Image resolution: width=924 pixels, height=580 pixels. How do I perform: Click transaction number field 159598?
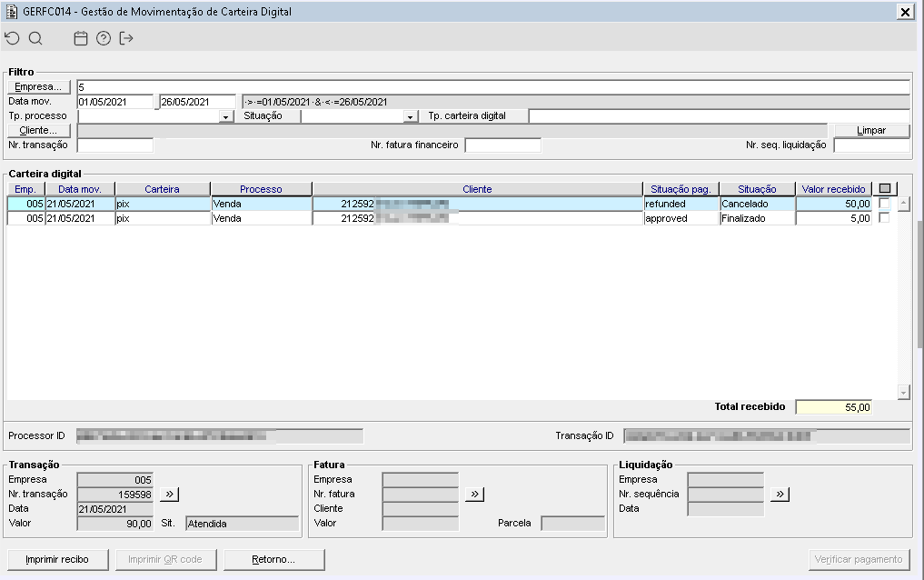point(114,495)
